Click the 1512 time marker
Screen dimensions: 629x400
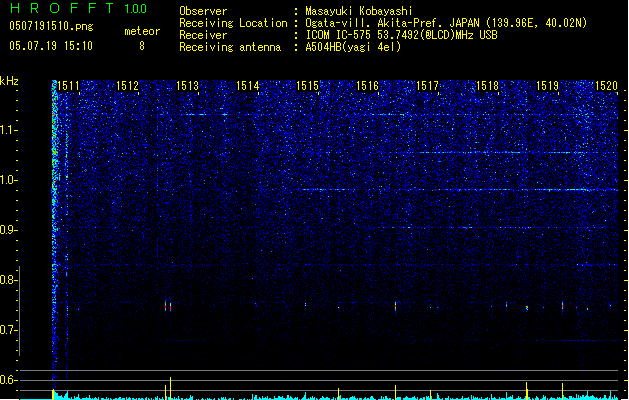pos(127,86)
